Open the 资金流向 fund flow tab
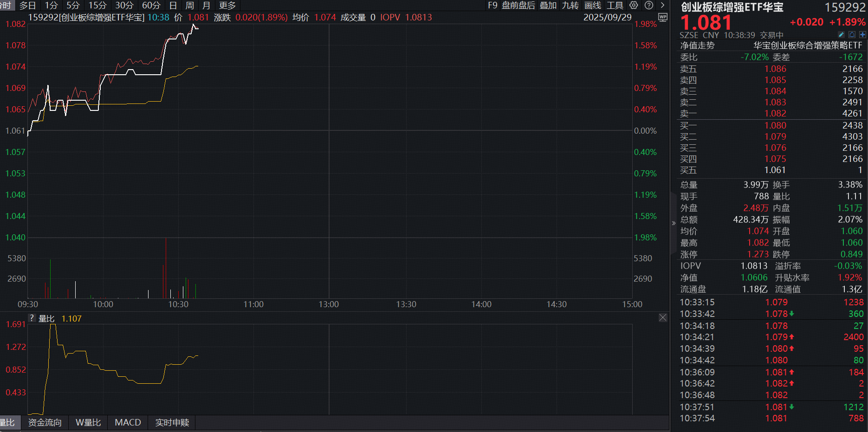Screen dimensions: 868x432 pyautogui.click(x=45, y=422)
